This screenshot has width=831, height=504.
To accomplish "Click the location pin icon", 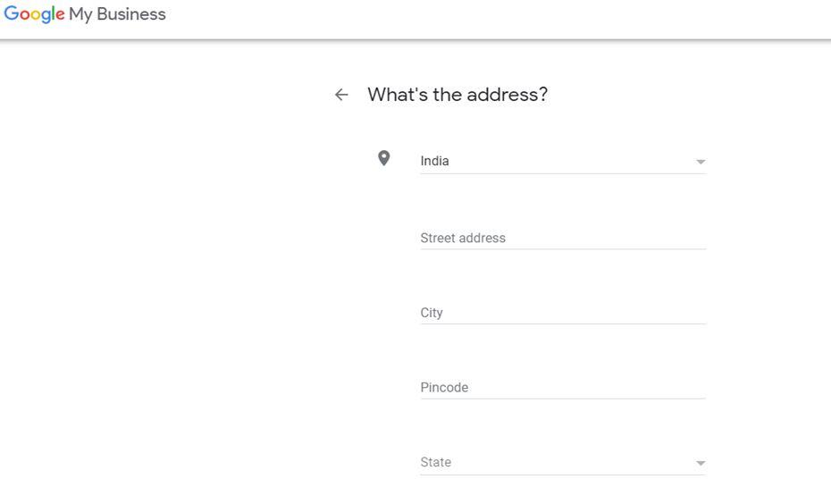I will click(383, 158).
